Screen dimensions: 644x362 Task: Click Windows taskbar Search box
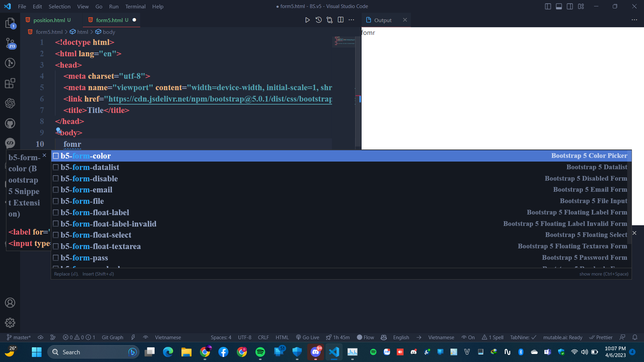pyautogui.click(x=94, y=352)
